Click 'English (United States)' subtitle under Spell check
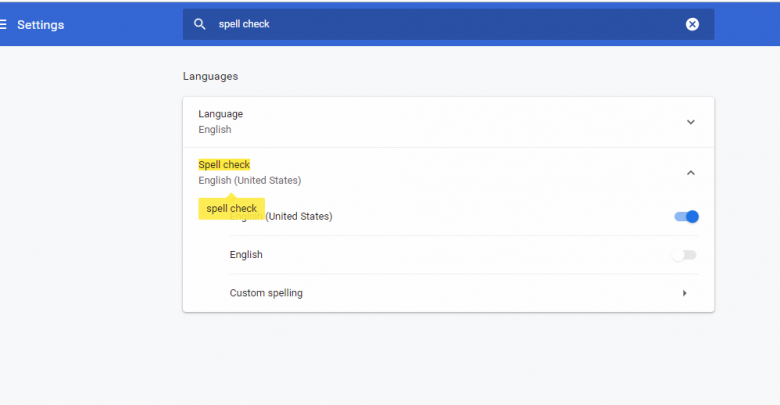The image size is (780, 405). (x=249, y=180)
